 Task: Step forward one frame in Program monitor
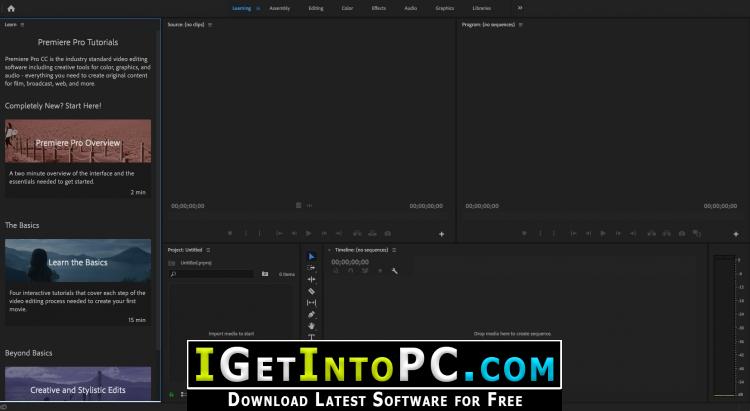[618, 233]
